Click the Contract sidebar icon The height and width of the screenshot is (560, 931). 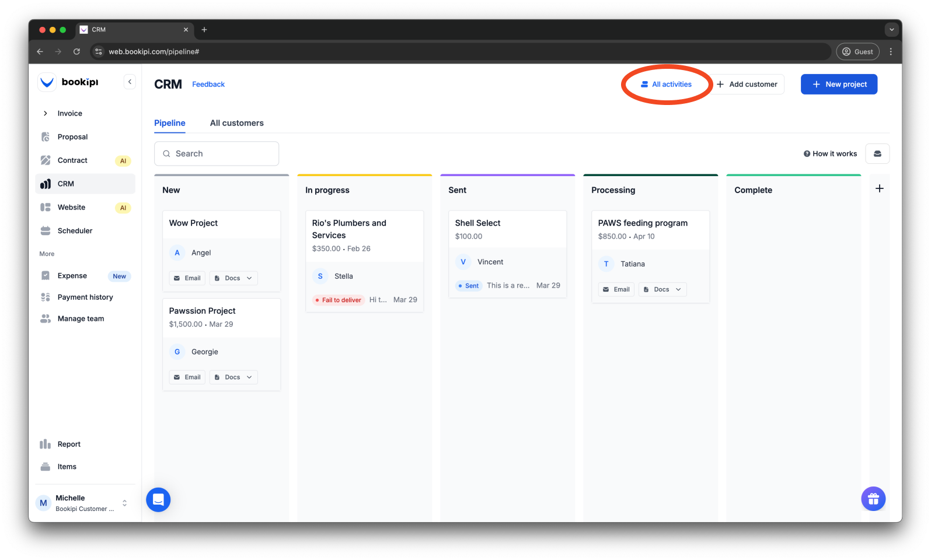click(x=46, y=160)
